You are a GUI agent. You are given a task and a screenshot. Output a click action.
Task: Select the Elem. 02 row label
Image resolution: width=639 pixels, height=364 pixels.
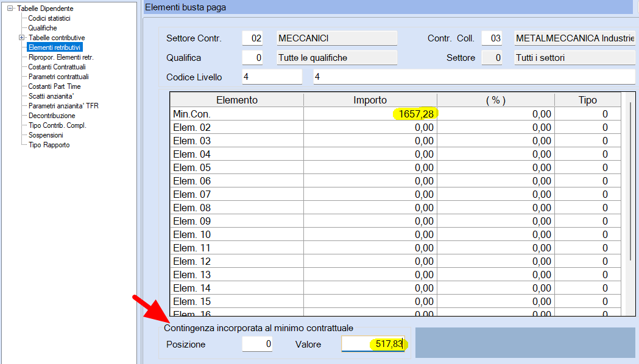(237, 127)
